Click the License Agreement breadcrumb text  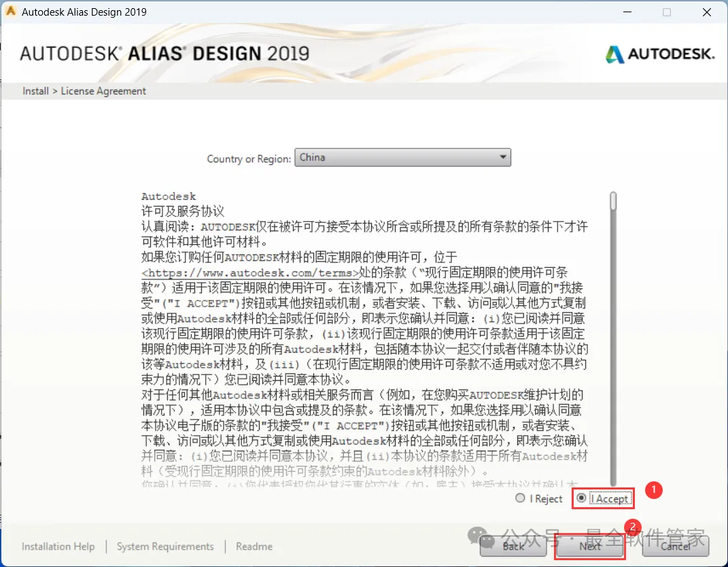103,91
